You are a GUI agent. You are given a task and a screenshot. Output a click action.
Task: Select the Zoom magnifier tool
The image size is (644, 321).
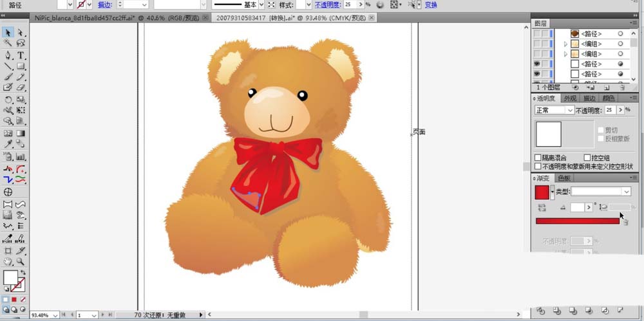[x=21, y=262]
